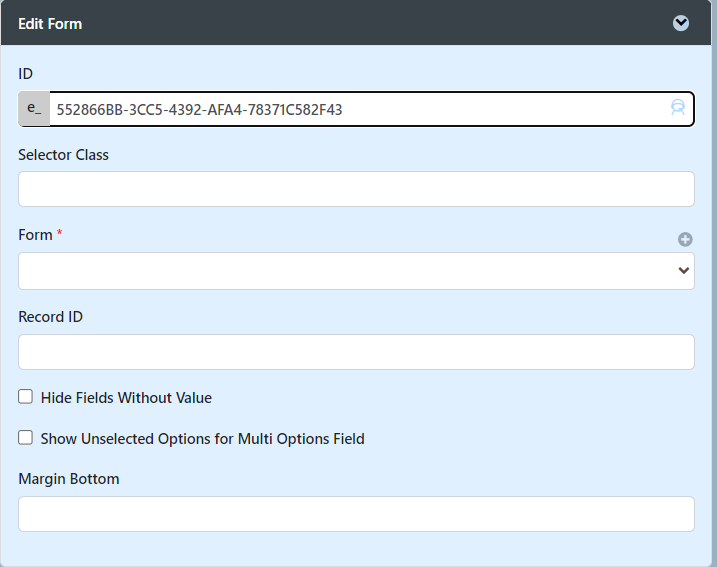Viewport: 717px width, 567px height.
Task: Click the red required asterisk next to Form
Action: [59, 234]
